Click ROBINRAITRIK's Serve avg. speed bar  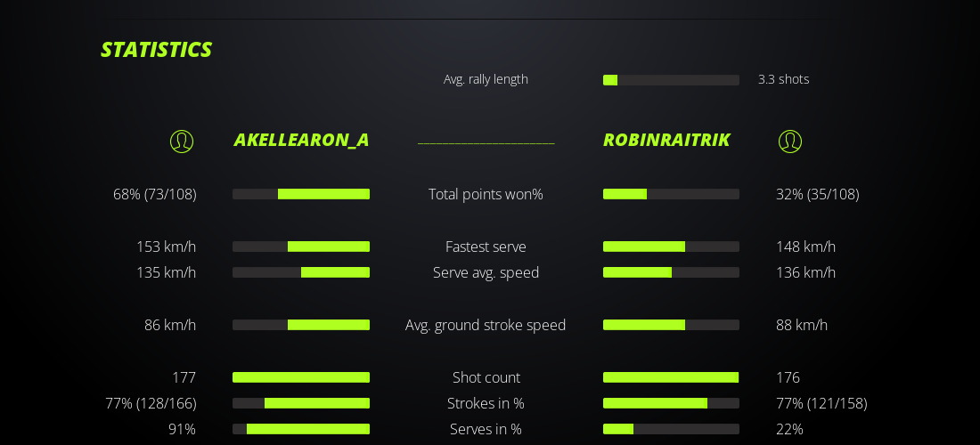(671, 272)
